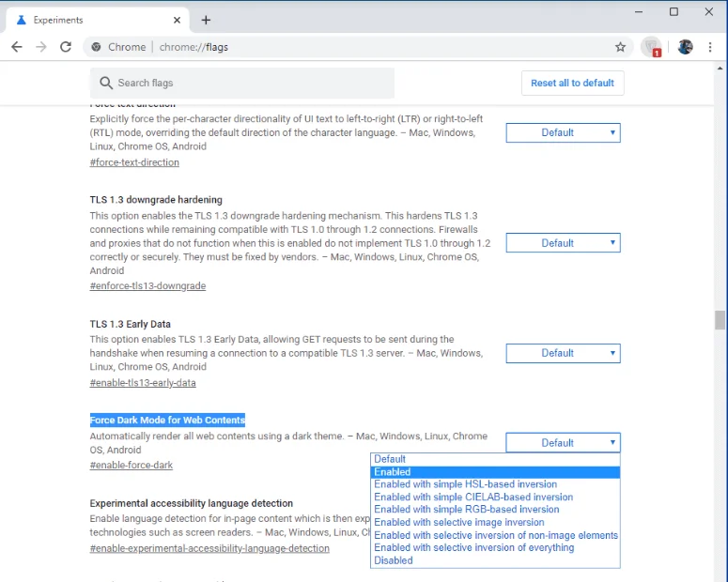Choose Default in the dark mode list
This screenshot has height=582, width=728.
(x=495, y=459)
